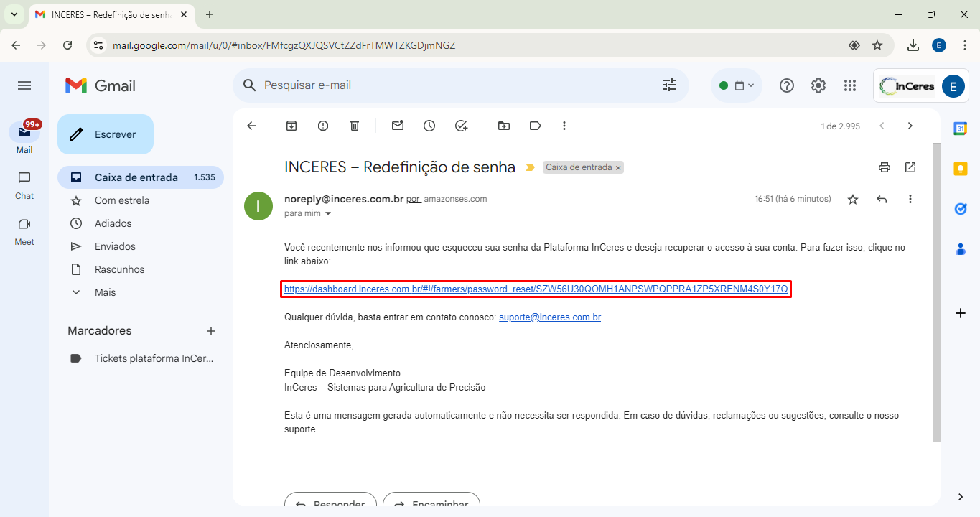Get add-ons with plus icon

pyautogui.click(x=961, y=313)
